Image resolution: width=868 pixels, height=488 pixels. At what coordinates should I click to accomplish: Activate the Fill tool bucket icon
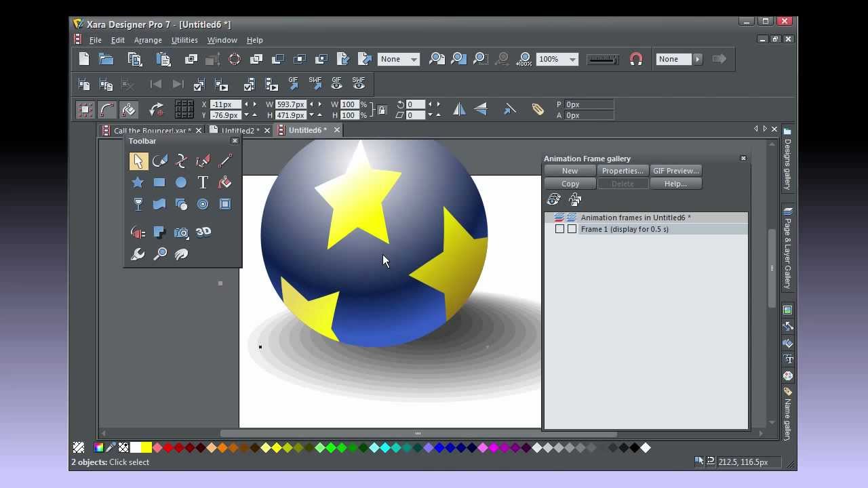click(224, 182)
